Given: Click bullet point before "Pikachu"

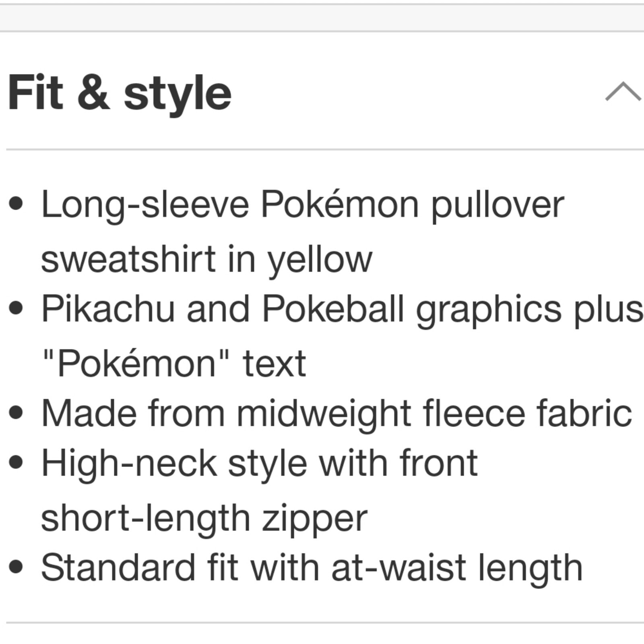Looking at the screenshot, I should 16,309.
